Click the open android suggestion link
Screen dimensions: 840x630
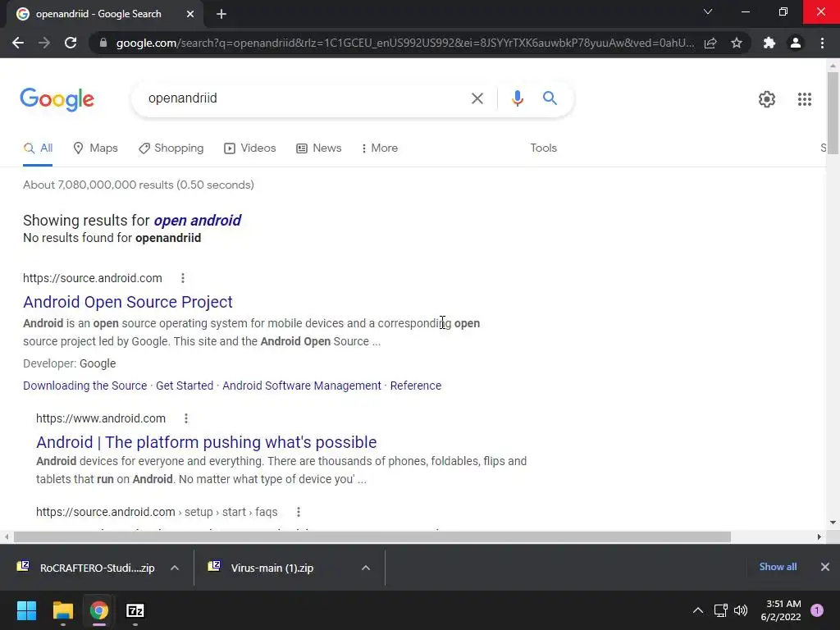coord(197,220)
